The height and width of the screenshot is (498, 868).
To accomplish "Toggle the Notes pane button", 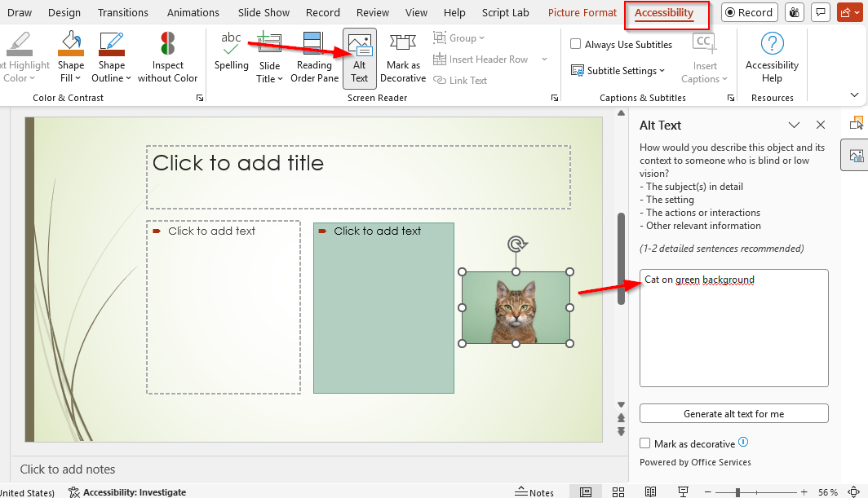I will coord(534,492).
